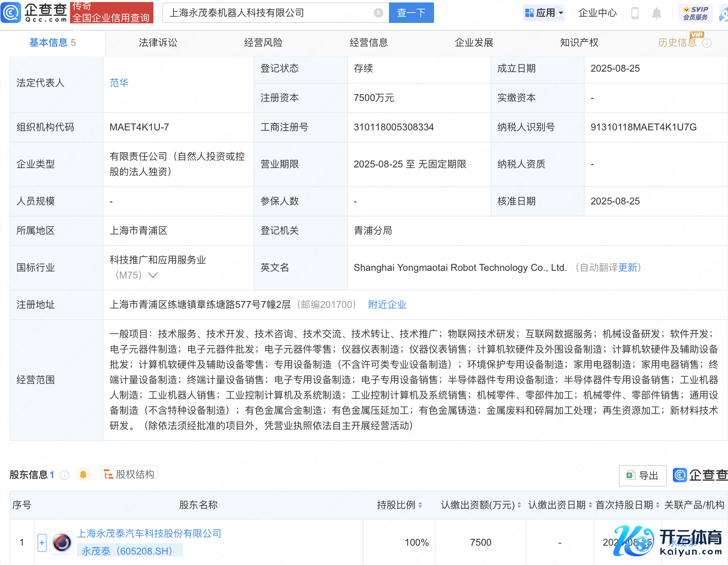Click the company name search field
Image resolution: width=728 pixels, height=565 pixels.
pyautogui.click(x=270, y=13)
